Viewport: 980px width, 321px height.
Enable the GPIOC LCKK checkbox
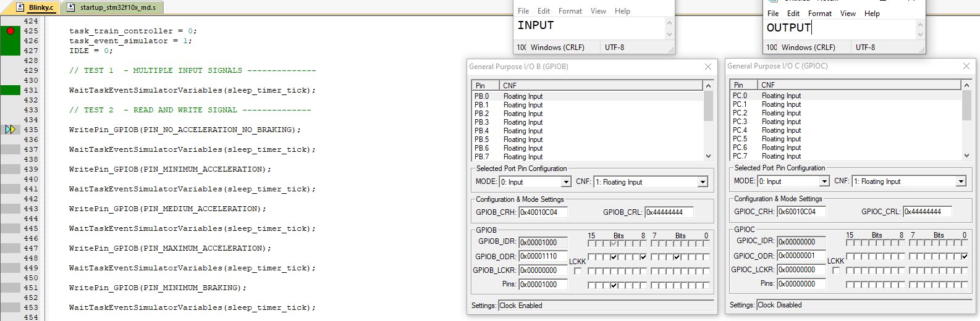point(835,270)
